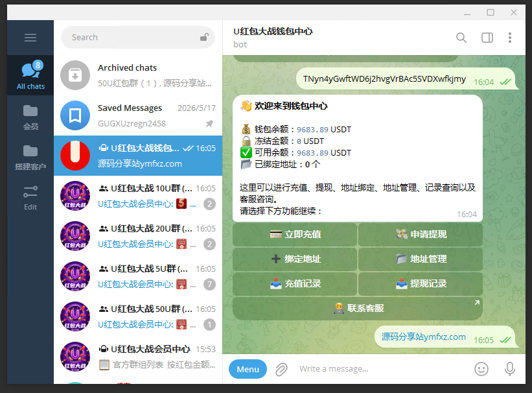Click the 提现记录 bot button

421,283
